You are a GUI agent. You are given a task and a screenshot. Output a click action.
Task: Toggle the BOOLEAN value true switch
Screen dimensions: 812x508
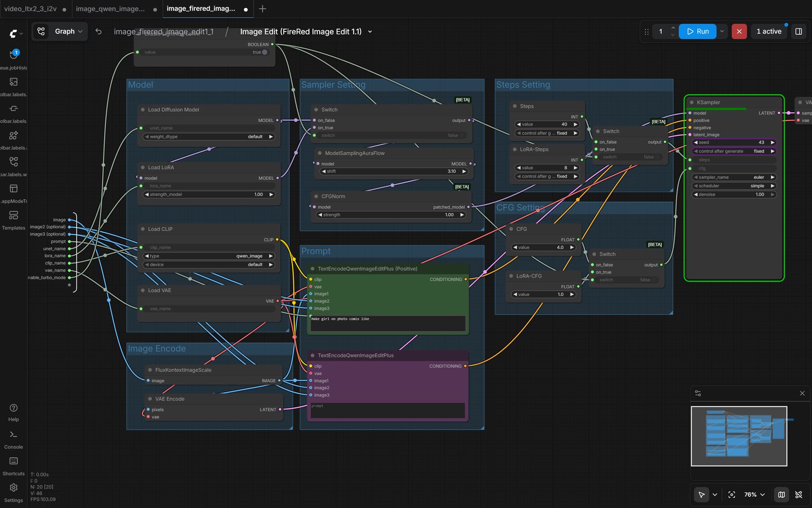264,52
